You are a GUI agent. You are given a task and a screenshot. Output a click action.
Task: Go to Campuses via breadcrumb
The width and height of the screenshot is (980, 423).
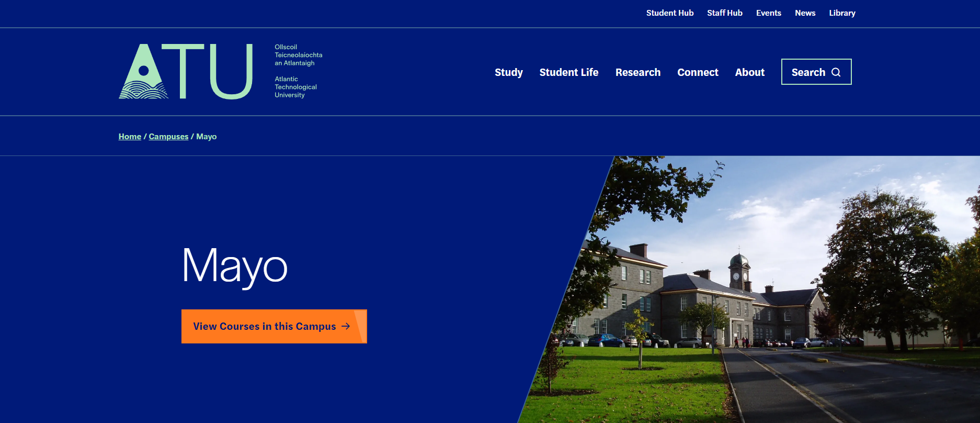[x=168, y=137]
